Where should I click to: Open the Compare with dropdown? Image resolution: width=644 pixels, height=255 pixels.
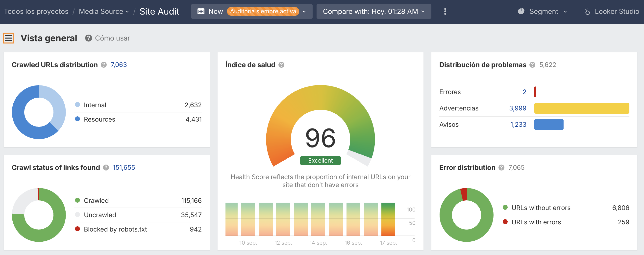[374, 11]
